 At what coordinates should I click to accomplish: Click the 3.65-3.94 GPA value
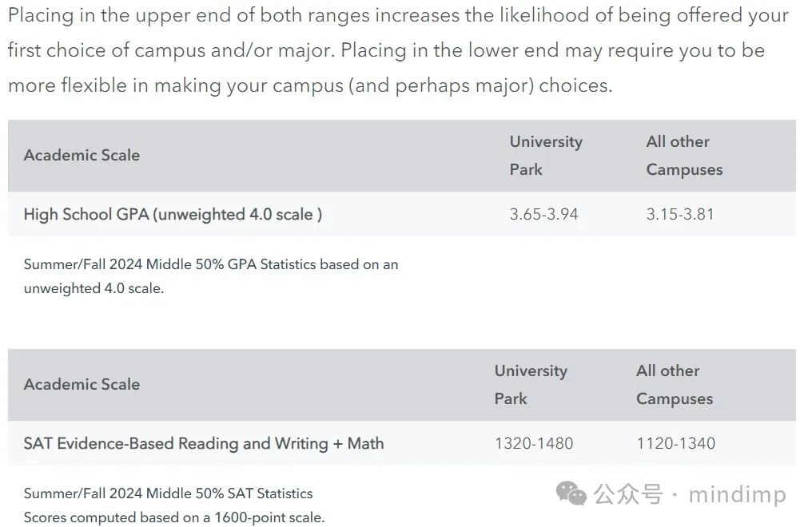pos(543,214)
